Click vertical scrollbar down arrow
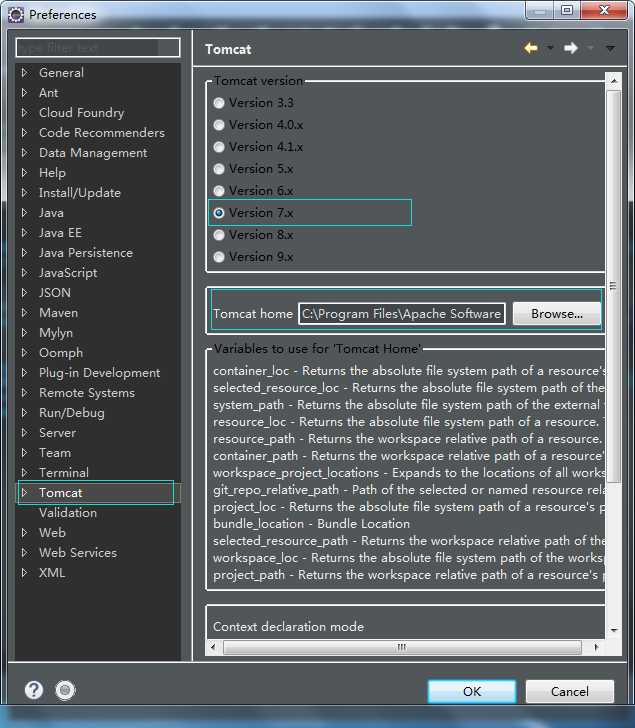Viewport: 635px width, 728px height. pyautogui.click(x=614, y=630)
